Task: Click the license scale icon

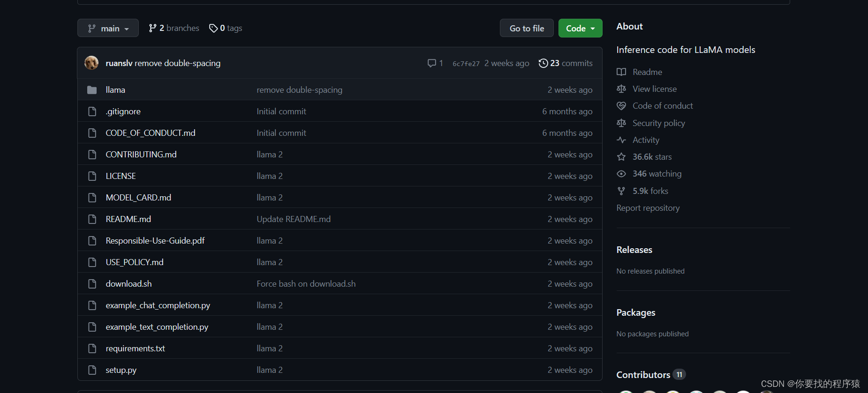Action: (621, 89)
